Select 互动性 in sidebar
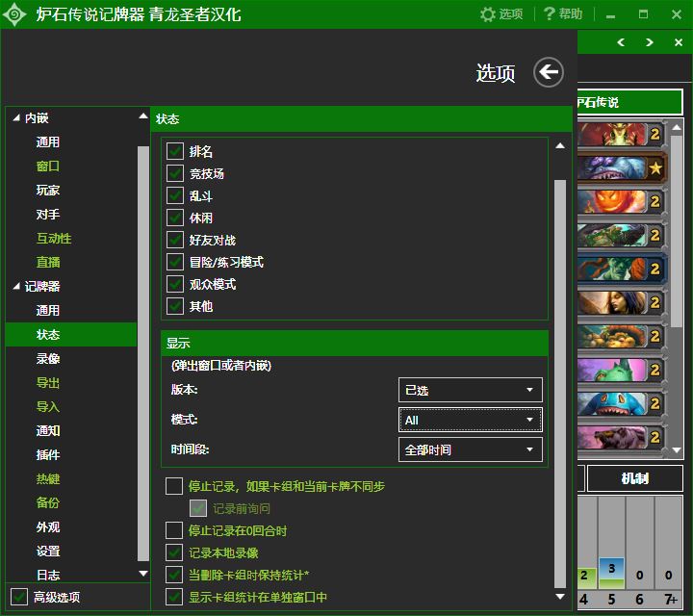Image resolution: width=693 pixels, height=616 pixels. pyautogui.click(x=54, y=239)
